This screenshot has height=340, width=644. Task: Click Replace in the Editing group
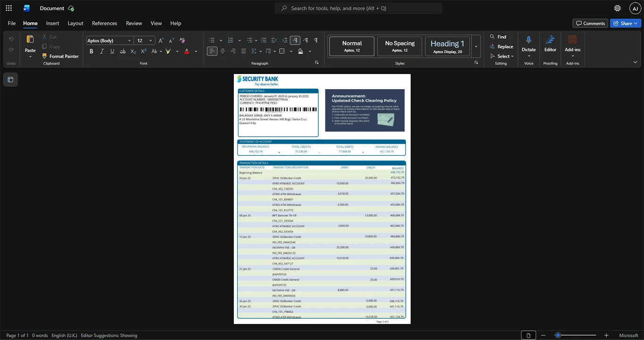tap(501, 47)
